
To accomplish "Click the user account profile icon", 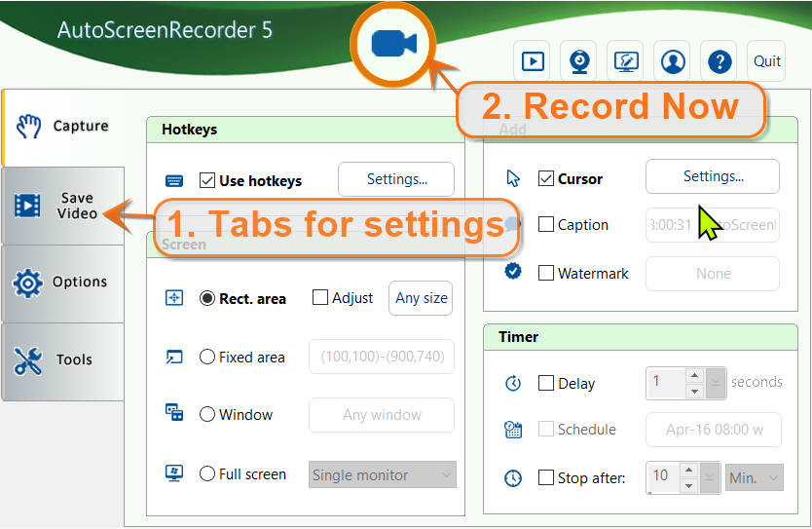I will 672,61.
